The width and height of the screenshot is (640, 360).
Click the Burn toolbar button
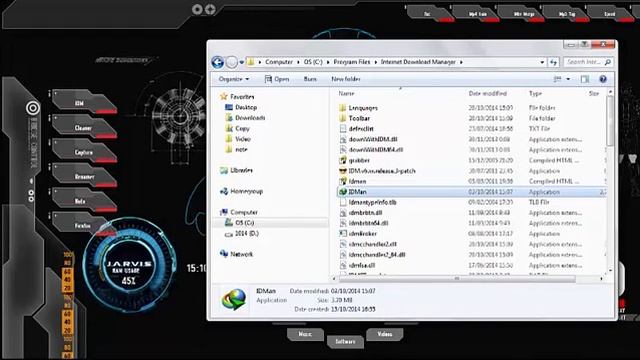tap(310, 79)
